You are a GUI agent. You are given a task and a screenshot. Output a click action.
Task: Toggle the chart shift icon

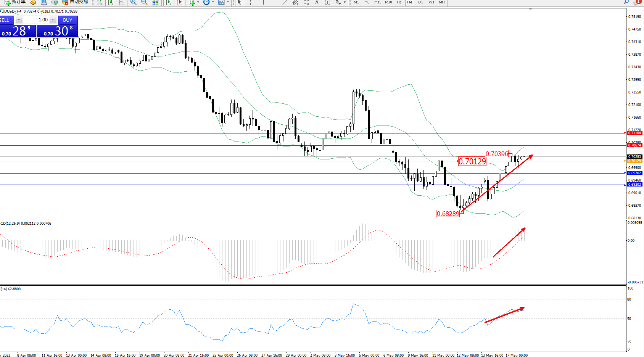click(179, 2)
